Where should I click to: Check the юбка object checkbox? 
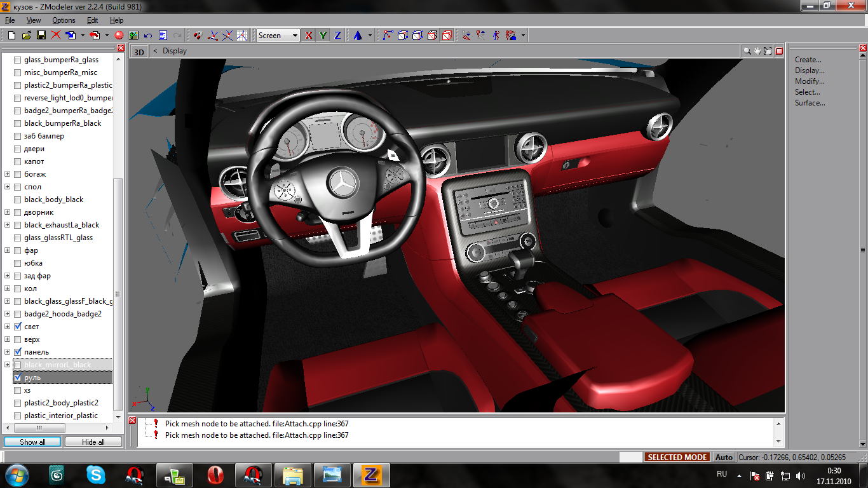(x=18, y=263)
